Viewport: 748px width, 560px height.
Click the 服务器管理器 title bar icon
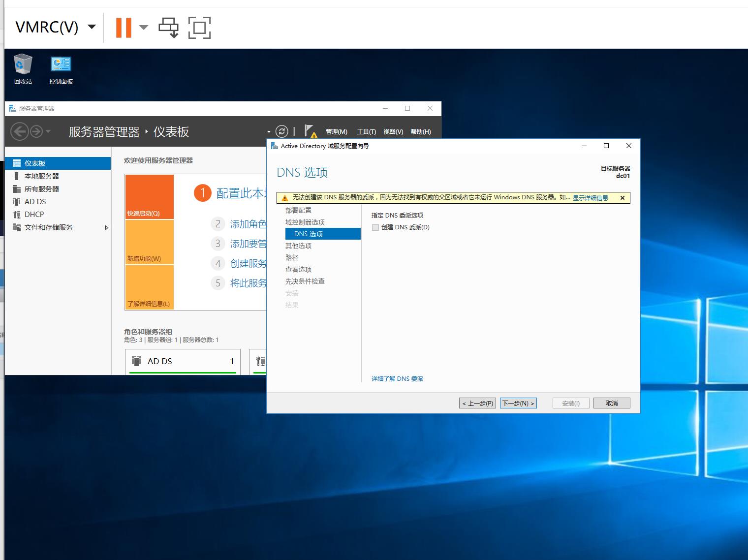tap(13, 108)
